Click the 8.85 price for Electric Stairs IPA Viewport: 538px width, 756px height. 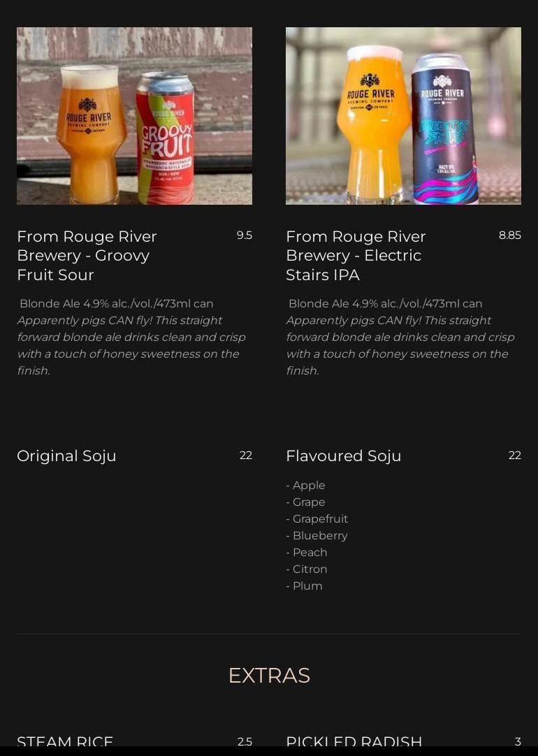pyautogui.click(x=509, y=235)
